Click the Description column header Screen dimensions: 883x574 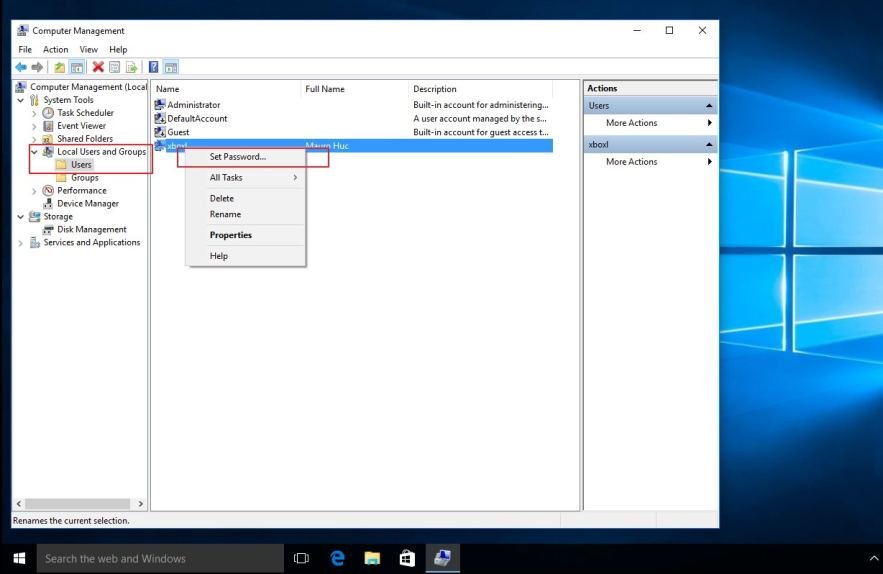(435, 89)
